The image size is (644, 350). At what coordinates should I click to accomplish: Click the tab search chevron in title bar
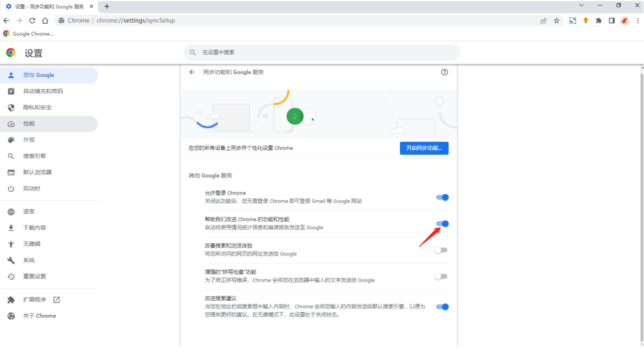pos(581,5)
